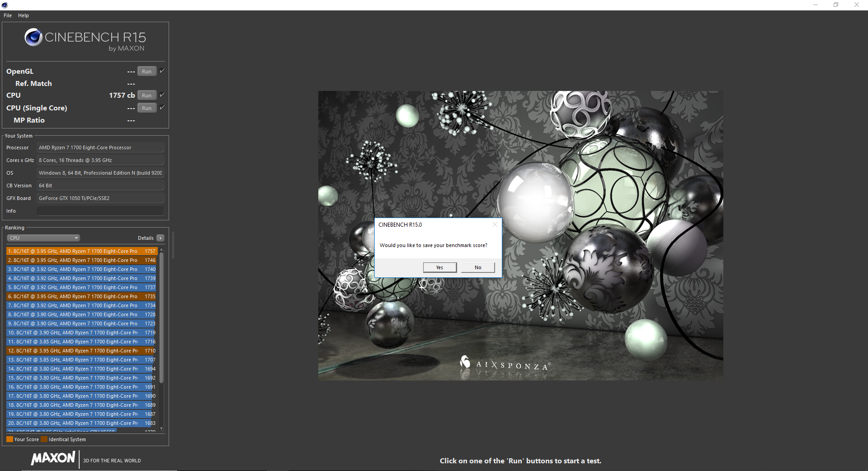Click the OS value Windows 8 field

pos(100,173)
